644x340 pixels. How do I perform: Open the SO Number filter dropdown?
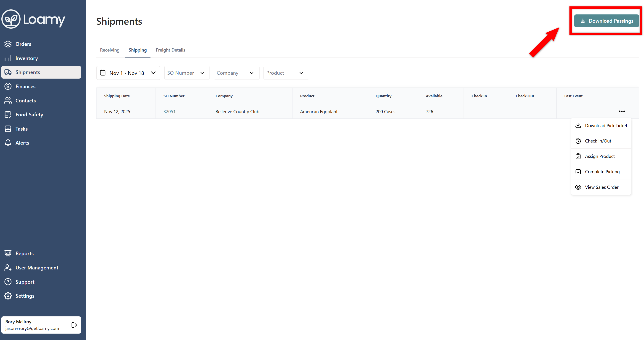187,73
